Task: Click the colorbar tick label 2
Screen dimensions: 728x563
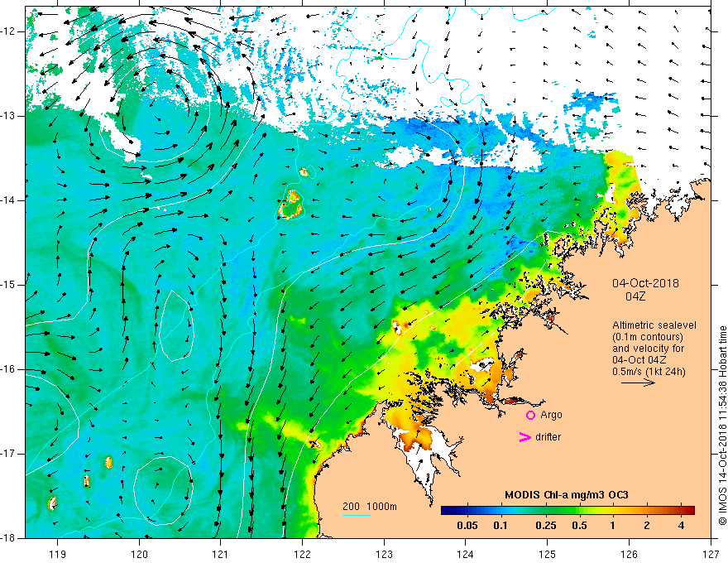Action: (x=647, y=526)
